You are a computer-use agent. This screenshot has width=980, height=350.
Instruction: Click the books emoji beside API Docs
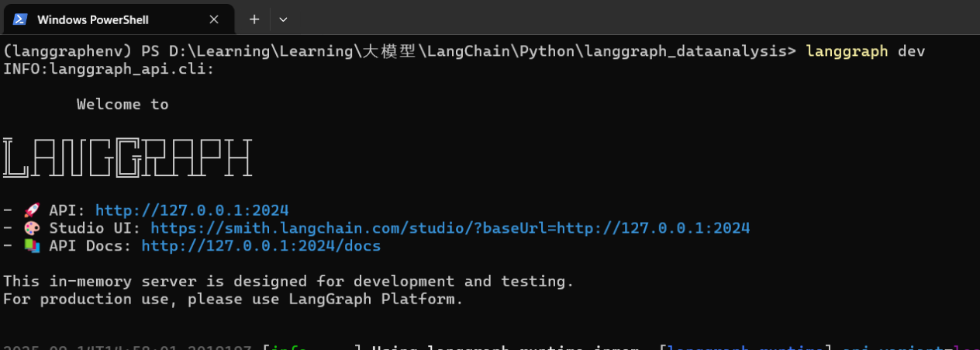31,246
